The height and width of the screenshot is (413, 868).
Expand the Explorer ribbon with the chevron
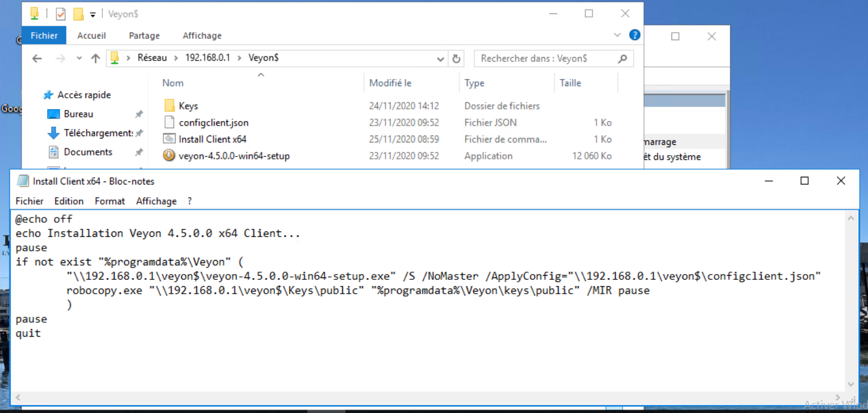pos(617,35)
